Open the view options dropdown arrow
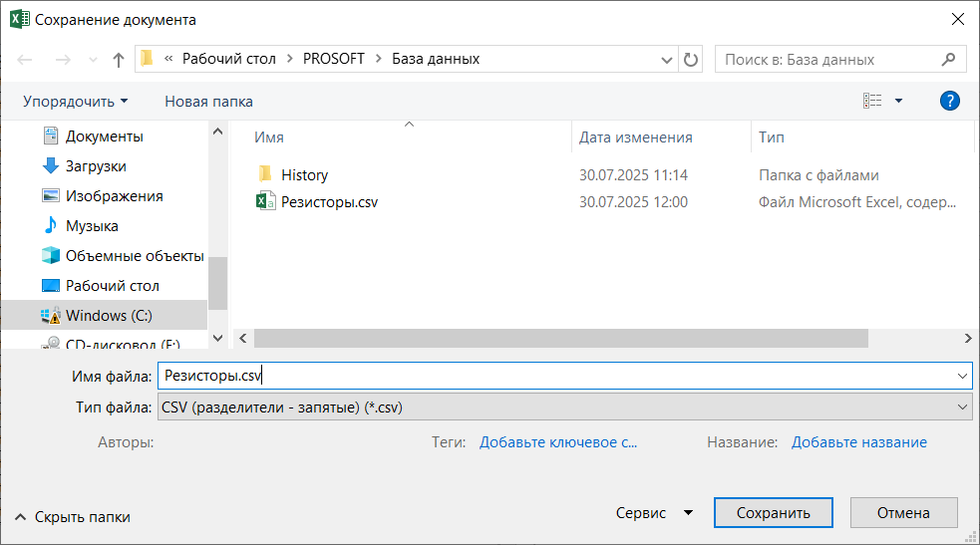This screenshot has height=545, width=980. [899, 101]
